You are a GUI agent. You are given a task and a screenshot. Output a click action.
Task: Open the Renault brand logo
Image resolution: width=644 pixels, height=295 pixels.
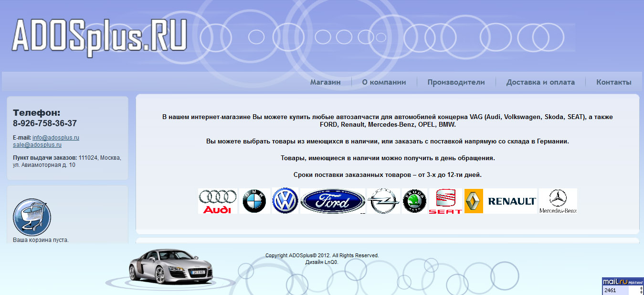point(501,201)
